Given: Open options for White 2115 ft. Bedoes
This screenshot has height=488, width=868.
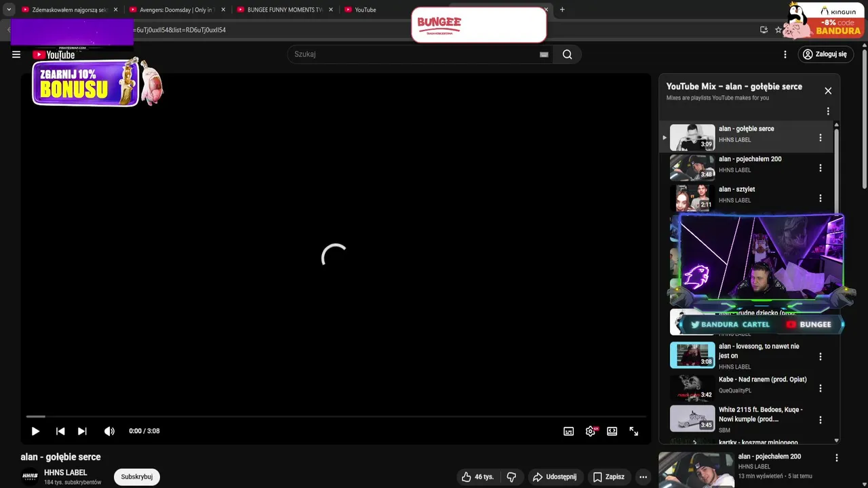Looking at the screenshot, I should [821, 420].
